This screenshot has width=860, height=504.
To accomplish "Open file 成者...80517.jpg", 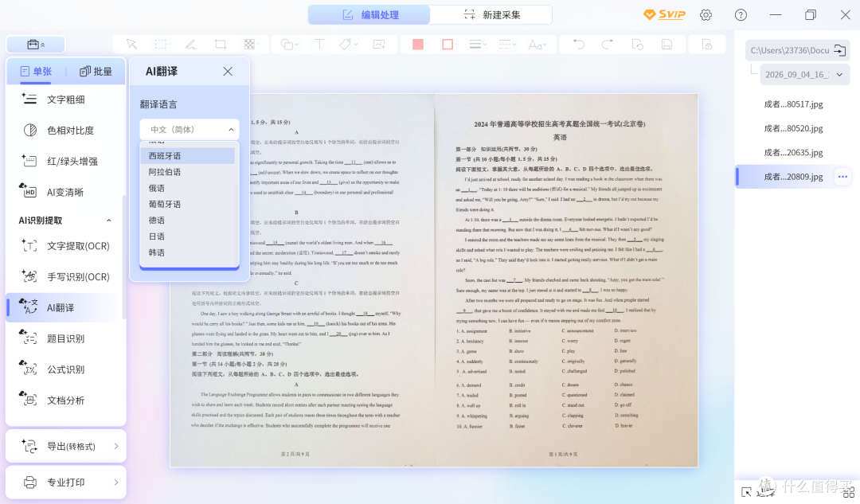I will (793, 104).
